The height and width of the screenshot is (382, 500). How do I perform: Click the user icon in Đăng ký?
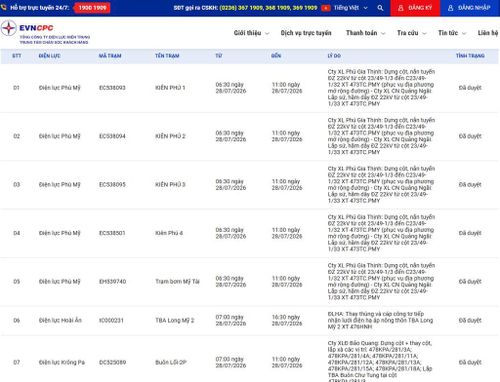click(401, 8)
